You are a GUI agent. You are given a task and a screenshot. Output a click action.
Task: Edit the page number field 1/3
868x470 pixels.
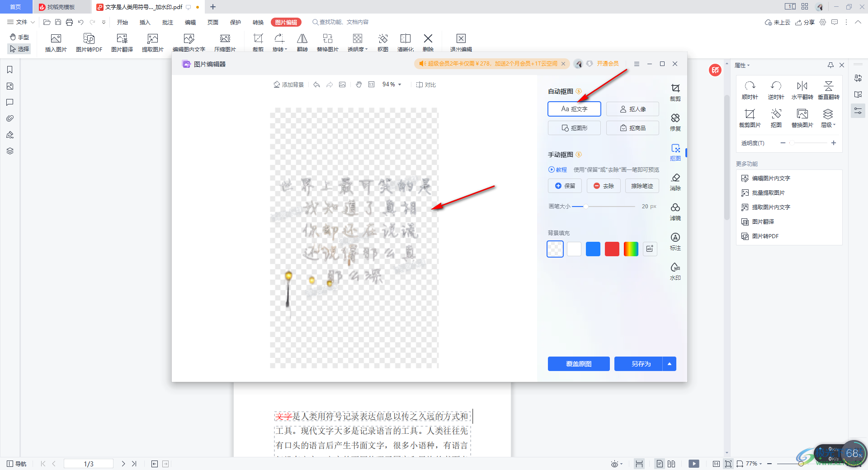89,464
